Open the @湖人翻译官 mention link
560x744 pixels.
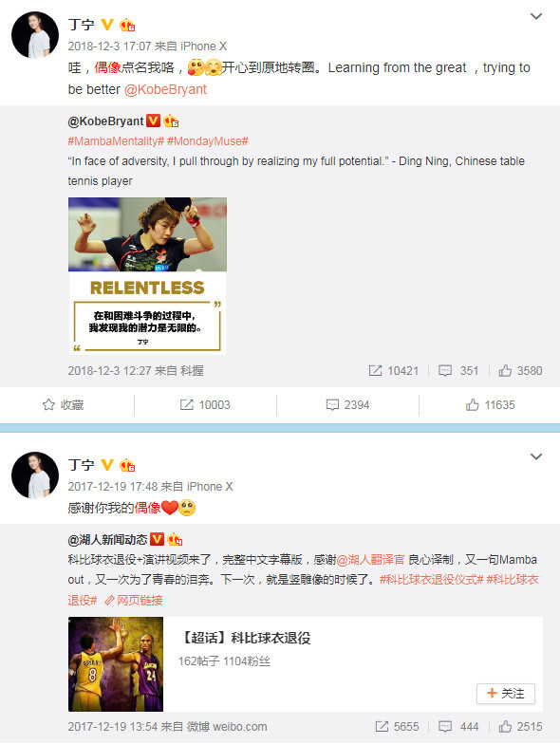coord(370,560)
